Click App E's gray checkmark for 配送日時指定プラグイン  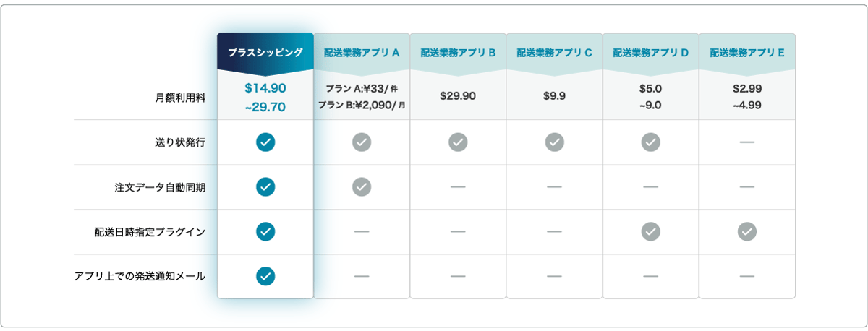(x=747, y=231)
